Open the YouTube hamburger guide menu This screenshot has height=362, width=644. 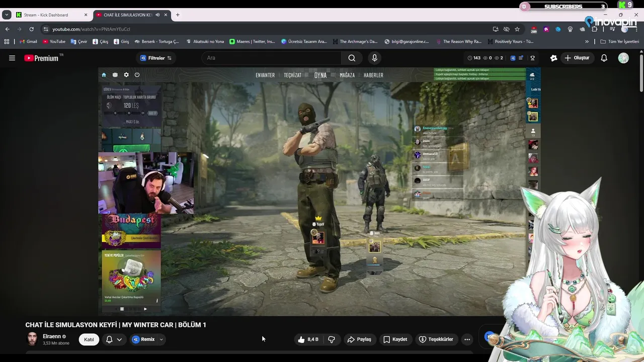[12, 58]
